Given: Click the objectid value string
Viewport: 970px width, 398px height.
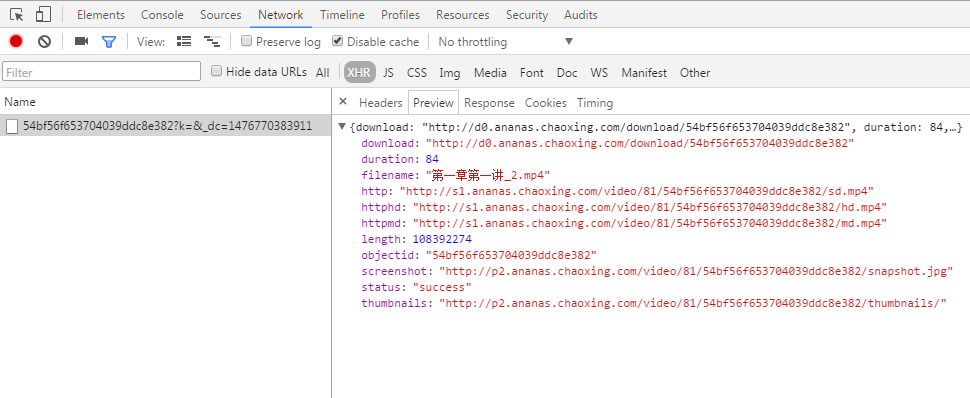Looking at the screenshot, I should pos(511,256).
